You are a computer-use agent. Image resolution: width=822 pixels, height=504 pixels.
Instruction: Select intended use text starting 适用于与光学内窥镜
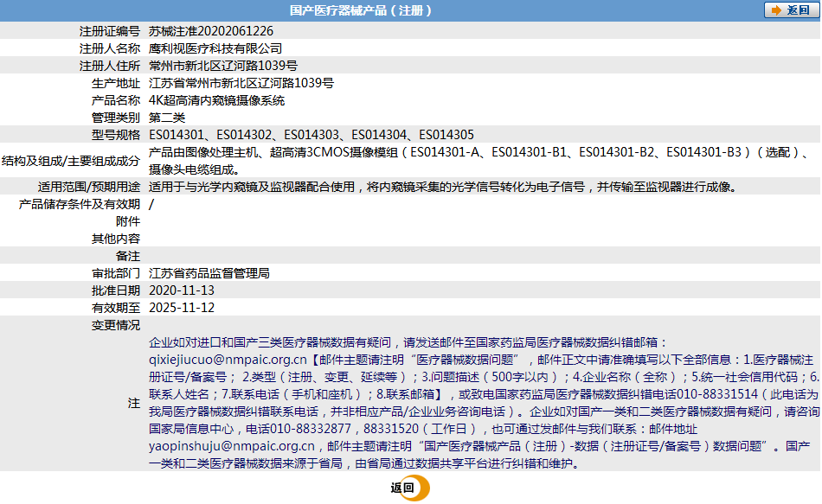[444, 187]
